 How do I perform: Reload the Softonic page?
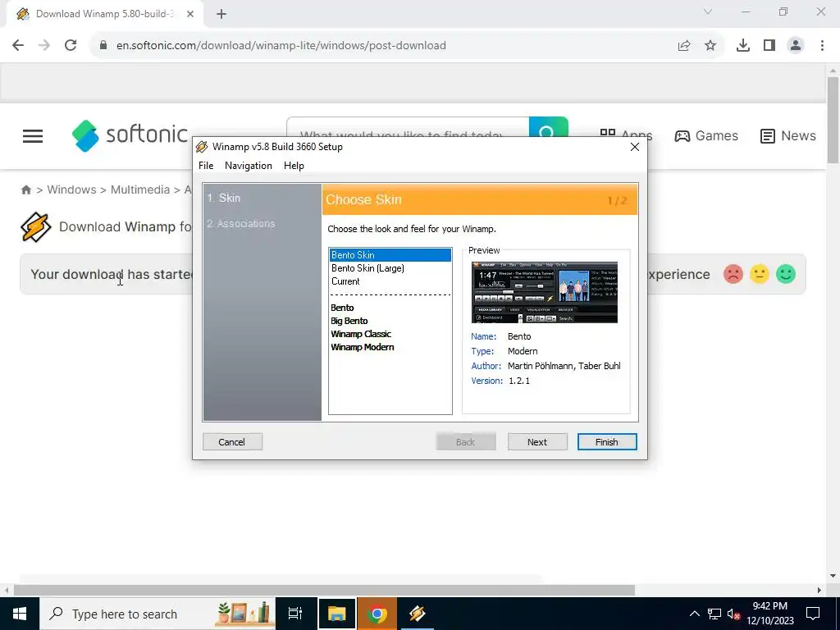tap(71, 45)
